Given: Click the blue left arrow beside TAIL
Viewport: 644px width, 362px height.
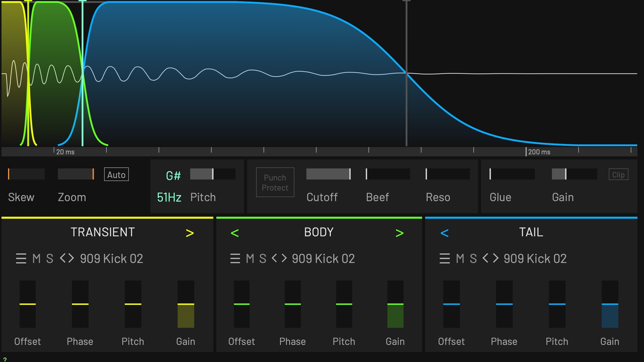Looking at the screenshot, I should (444, 233).
